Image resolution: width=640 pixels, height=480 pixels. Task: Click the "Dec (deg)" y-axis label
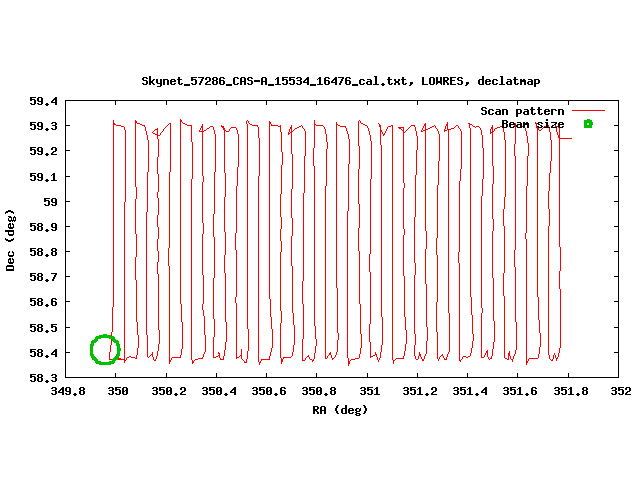click(x=11, y=240)
